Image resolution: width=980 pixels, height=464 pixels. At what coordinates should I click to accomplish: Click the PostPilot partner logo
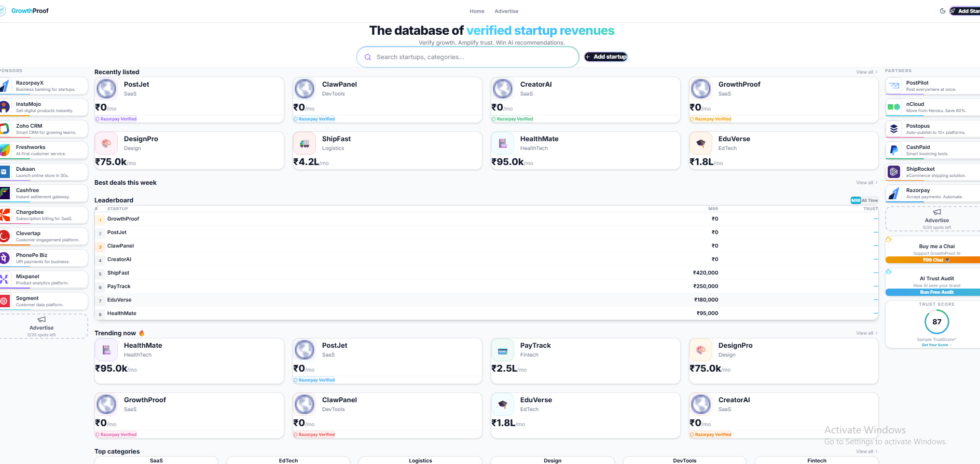tap(894, 86)
